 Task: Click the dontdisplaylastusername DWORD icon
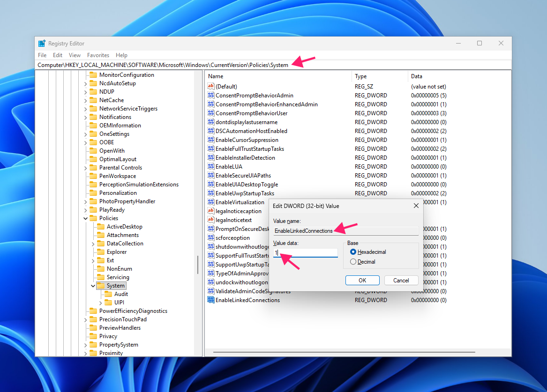[211, 122]
